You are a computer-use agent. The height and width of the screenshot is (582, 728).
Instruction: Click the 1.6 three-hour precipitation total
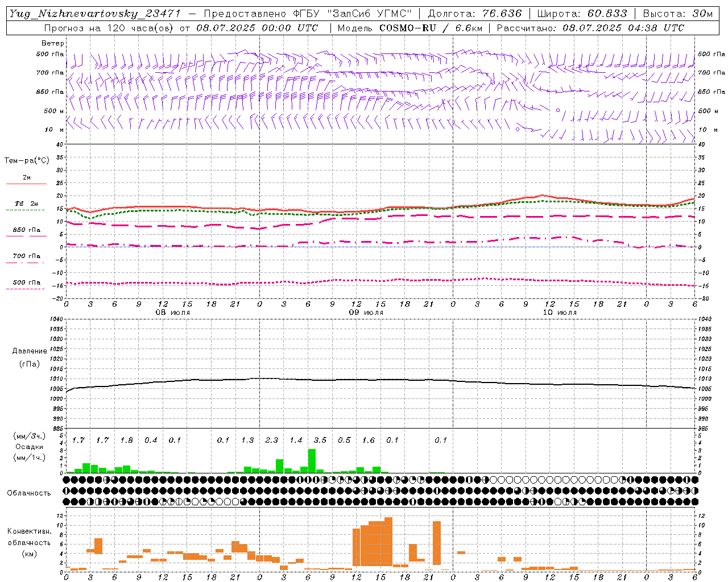coord(369,440)
